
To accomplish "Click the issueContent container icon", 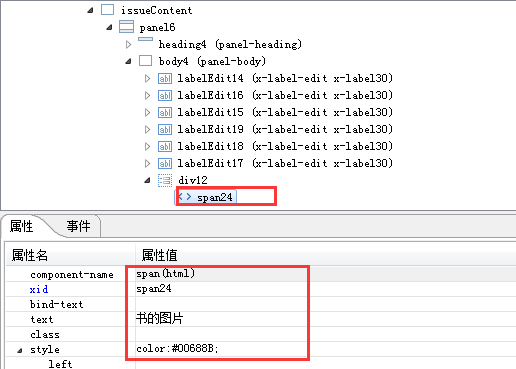I will click(x=107, y=10).
